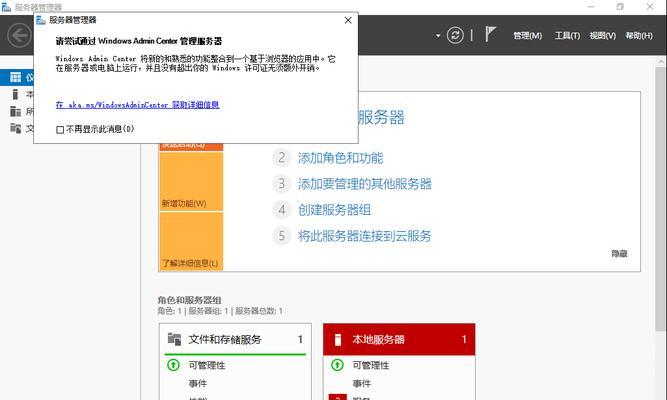
Task: Click the numbered step 4 circle
Action: (x=281, y=210)
